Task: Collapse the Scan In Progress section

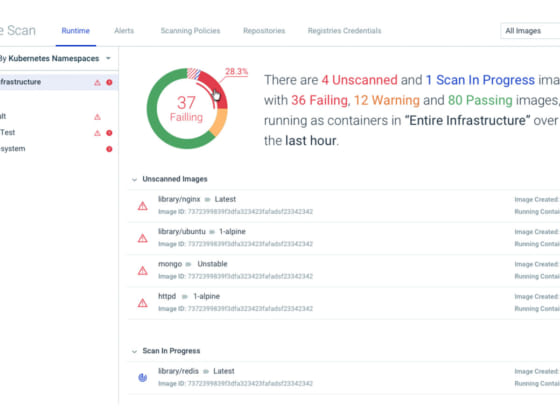Action: point(134,351)
